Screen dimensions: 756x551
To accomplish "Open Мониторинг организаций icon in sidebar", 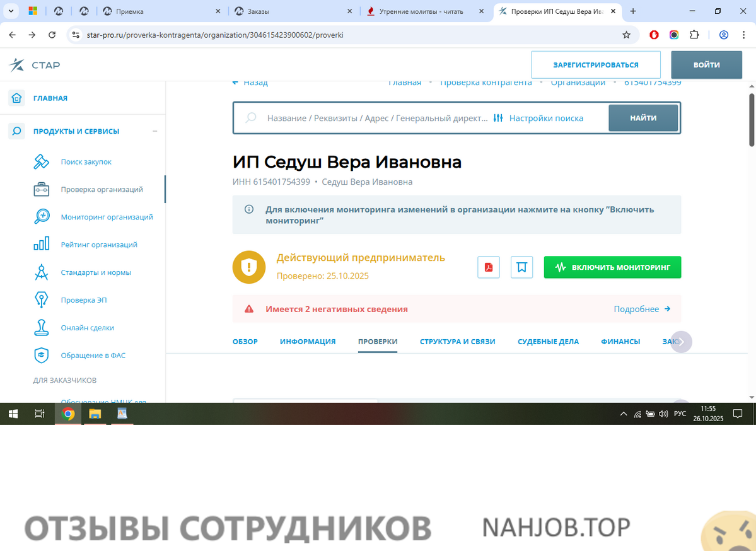I will (x=42, y=217).
